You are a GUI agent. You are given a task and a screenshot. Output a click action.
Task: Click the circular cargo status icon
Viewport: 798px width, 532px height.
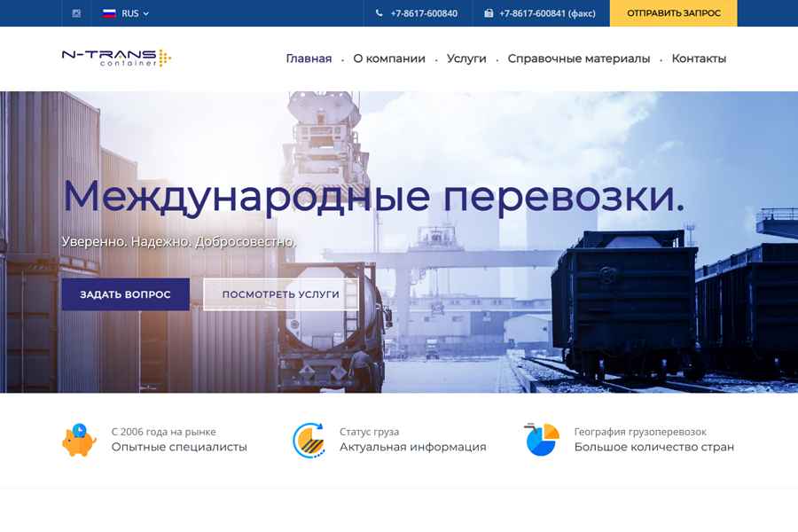(309, 439)
